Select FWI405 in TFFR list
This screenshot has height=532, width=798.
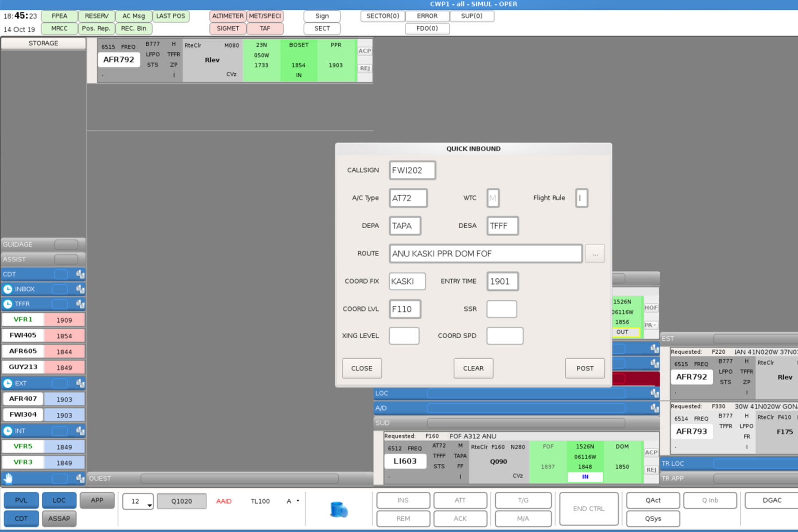click(23, 335)
